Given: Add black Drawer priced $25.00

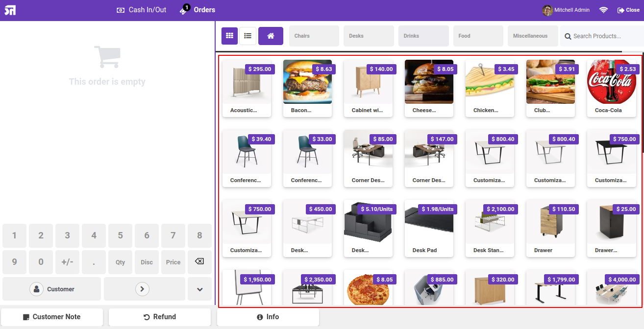Looking at the screenshot, I should [x=612, y=229].
